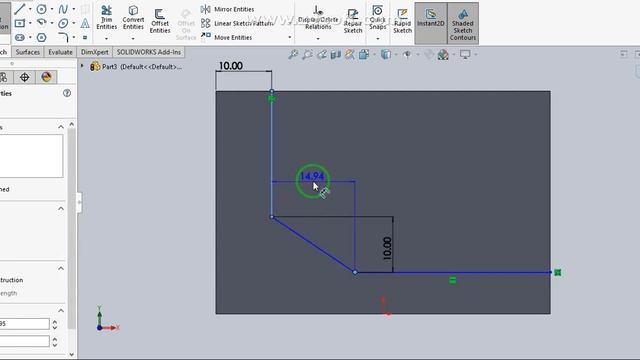Click the Part3 (Default) tree item
This screenshot has height=360, width=640.
point(136,67)
